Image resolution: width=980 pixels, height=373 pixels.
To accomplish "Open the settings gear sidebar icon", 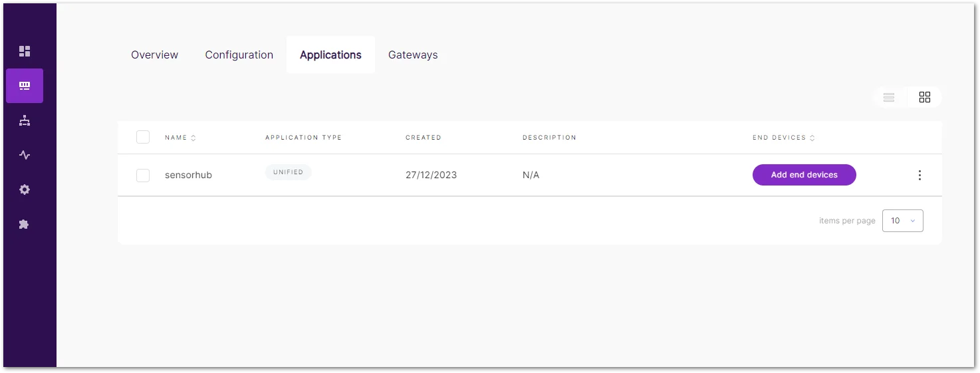I will tap(25, 189).
